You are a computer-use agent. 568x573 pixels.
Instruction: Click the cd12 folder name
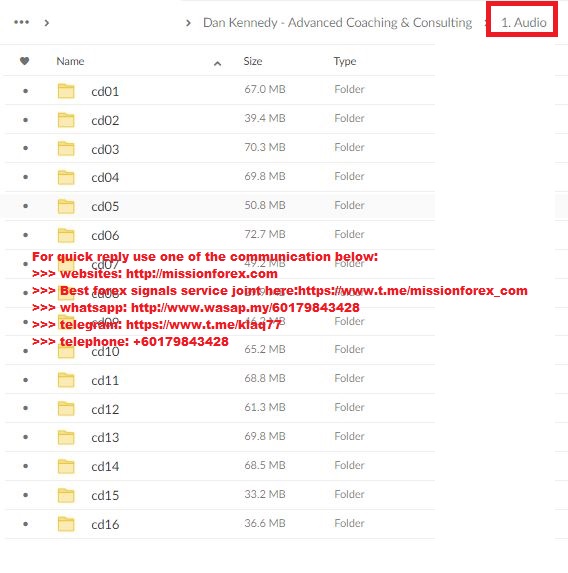coord(105,409)
